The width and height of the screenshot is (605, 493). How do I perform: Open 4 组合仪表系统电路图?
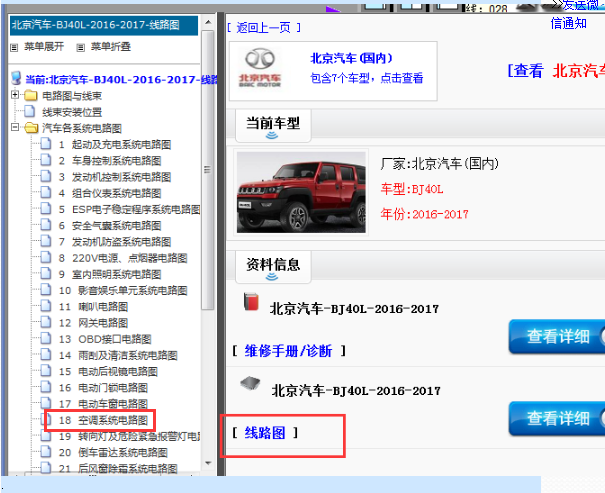click(x=110, y=193)
